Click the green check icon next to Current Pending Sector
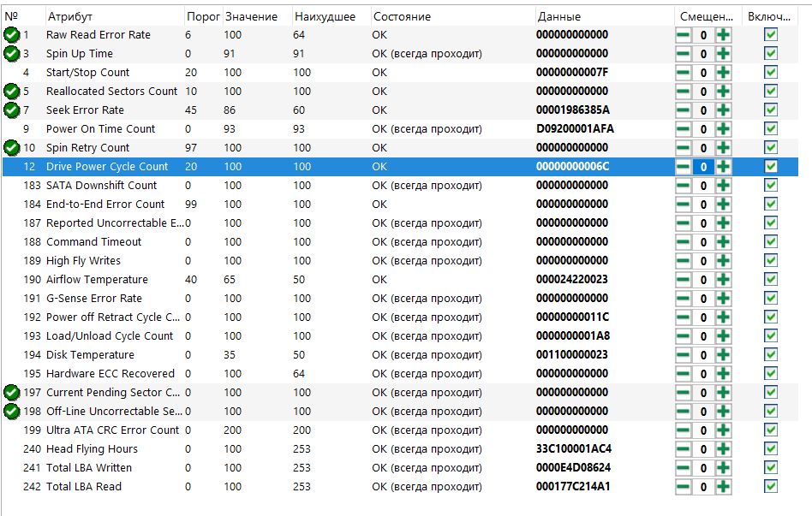 [11, 393]
